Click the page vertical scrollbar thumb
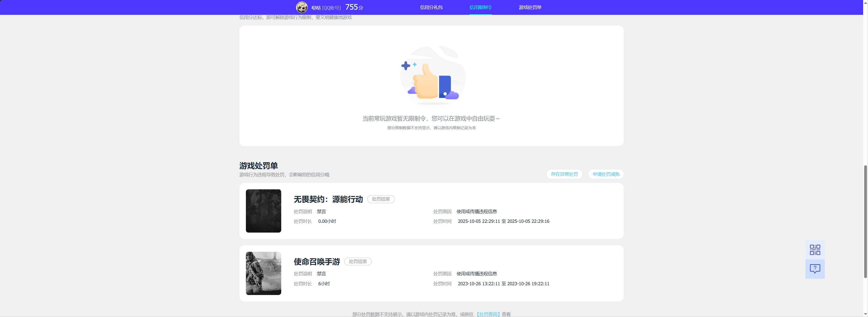The height and width of the screenshot is (317, 868). pyautogui.click(x=865, y=221)
